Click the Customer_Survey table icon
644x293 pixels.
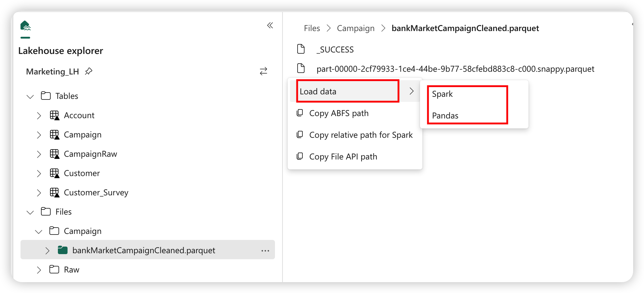click(x=55, y=192)
